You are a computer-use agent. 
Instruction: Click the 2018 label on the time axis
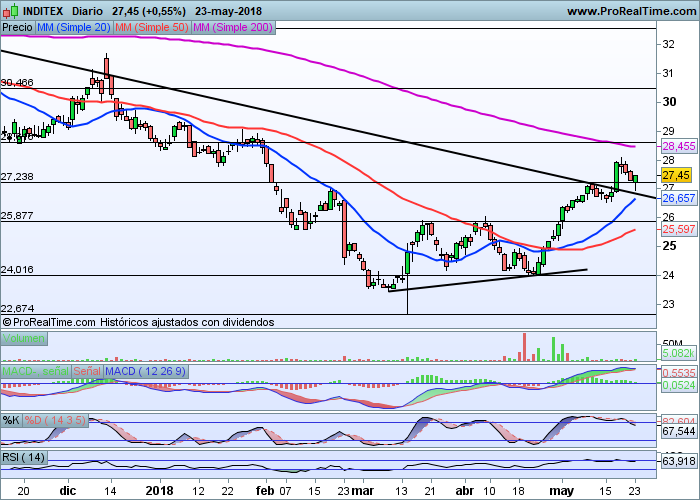coord(159,491)
